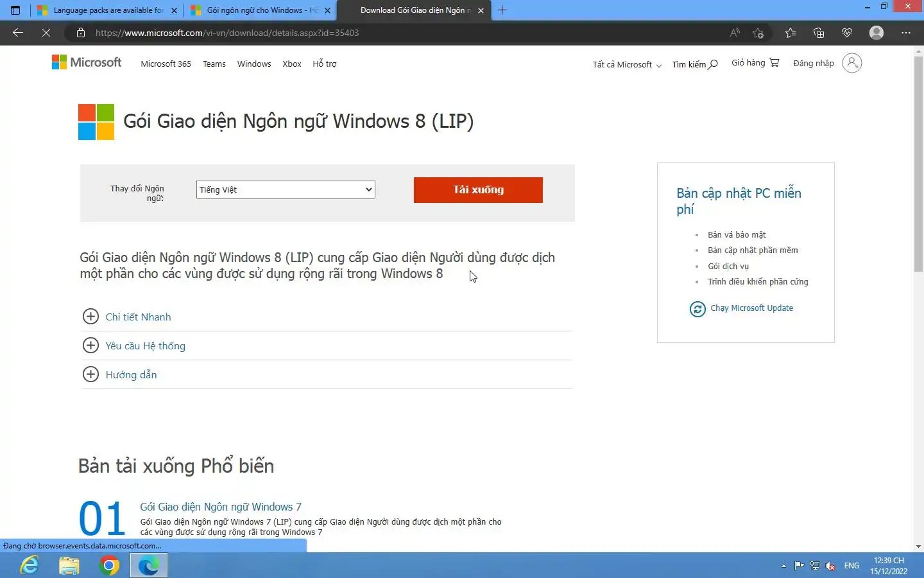This screenshot has height=578, width=924.
Task: Launch Internet Explorer from the taskbar
Action: [30, 565]
